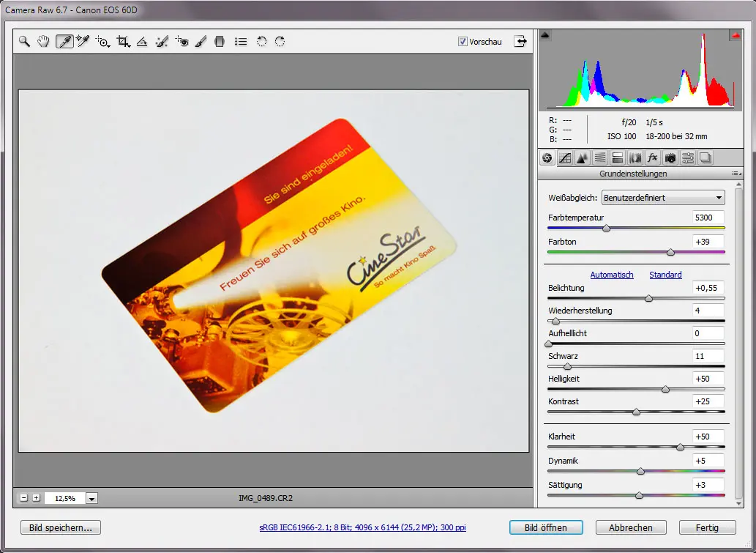The width and height of the screenshot is (756, 553).
Task: Open the Effects (fx) tab
Action: [x=652, y=157]
